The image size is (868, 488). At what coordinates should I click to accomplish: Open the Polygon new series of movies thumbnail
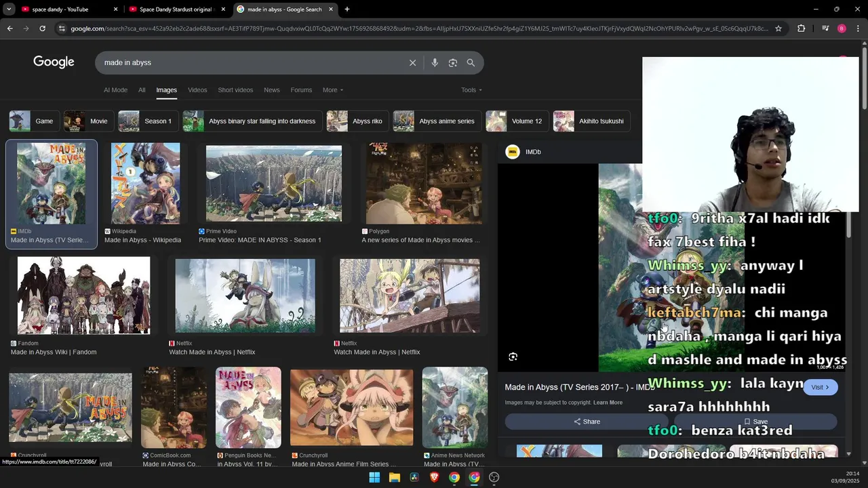click(x=424, y=183)
